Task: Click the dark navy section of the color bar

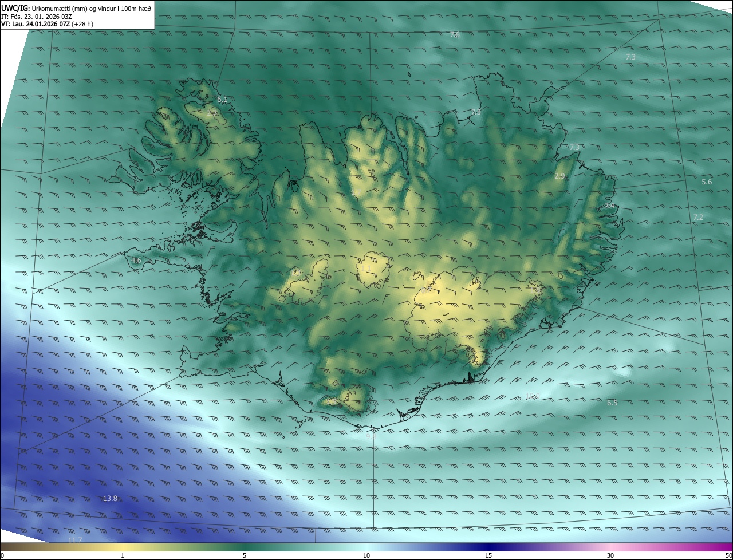Action: (x=488, y=547)
